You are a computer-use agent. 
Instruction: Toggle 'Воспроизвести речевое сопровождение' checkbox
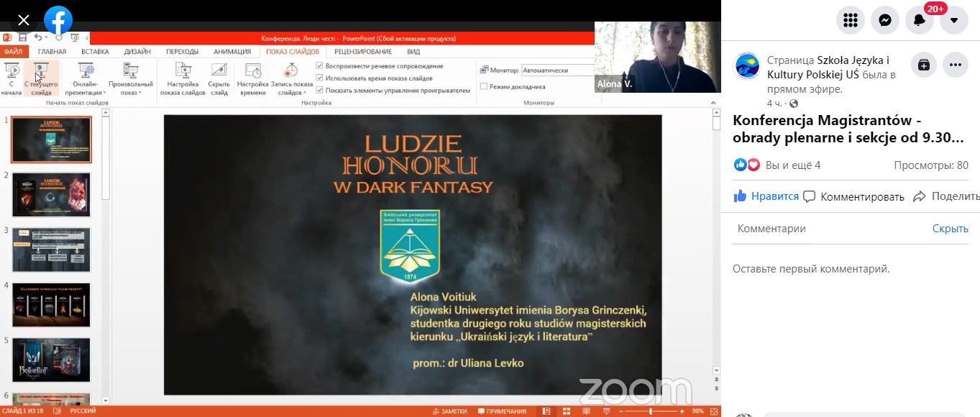320,66
